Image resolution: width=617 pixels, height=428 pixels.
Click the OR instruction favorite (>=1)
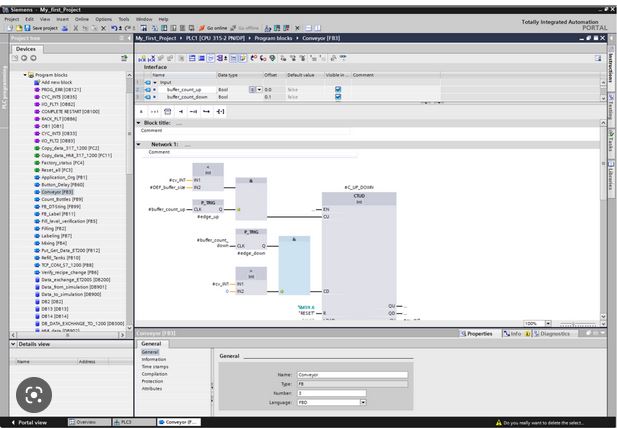click(154, 112)
